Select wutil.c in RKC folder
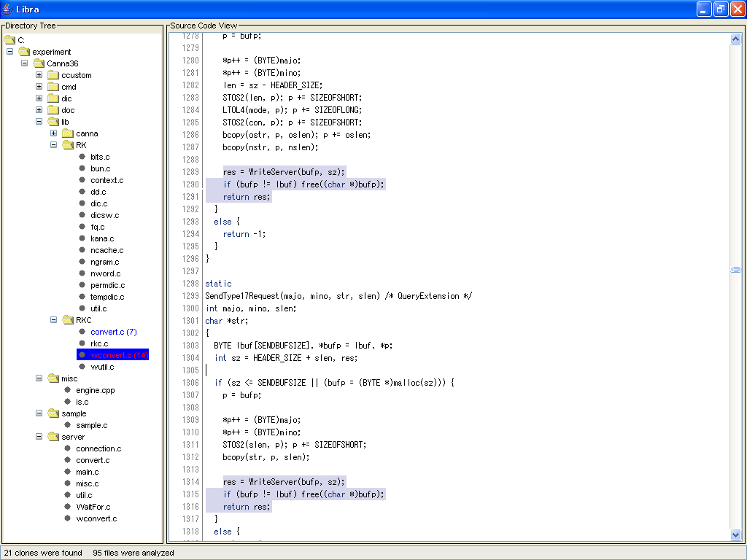The width and height of the screenshot is (747, 560). [x=102, y=367]
